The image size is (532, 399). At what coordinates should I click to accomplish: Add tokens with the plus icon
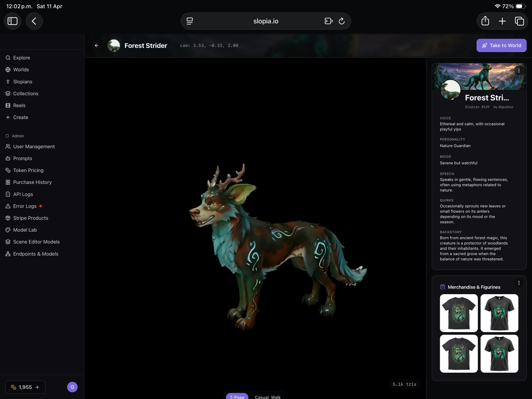37,387
